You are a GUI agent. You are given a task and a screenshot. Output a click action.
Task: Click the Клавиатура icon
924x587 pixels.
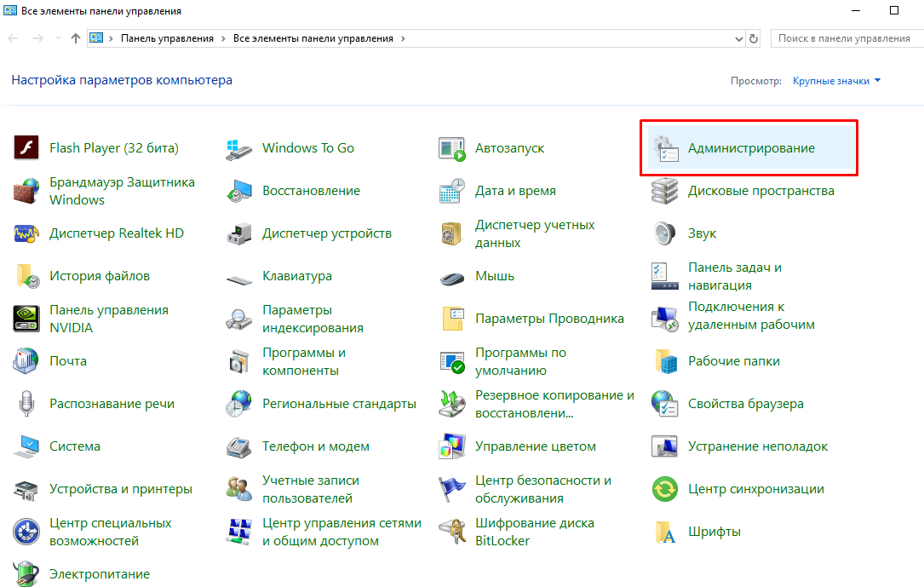click(239, 279)
